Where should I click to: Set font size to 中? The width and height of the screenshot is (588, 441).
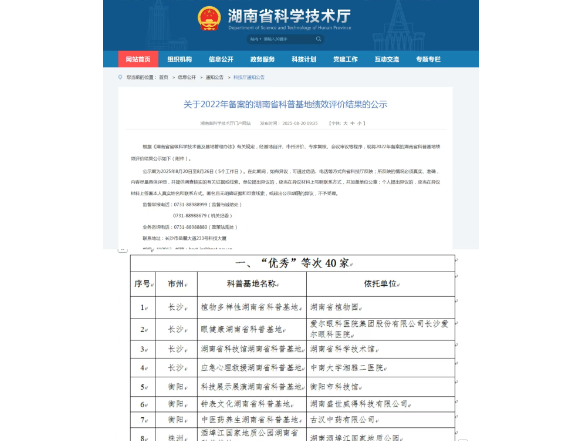352,123
